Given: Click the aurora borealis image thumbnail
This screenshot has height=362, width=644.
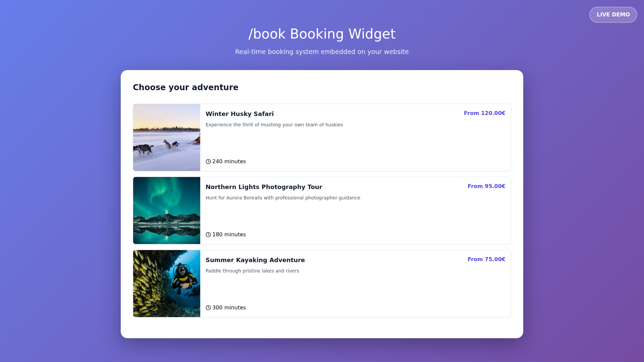Looking at the screenshot, I should [166, 210].
